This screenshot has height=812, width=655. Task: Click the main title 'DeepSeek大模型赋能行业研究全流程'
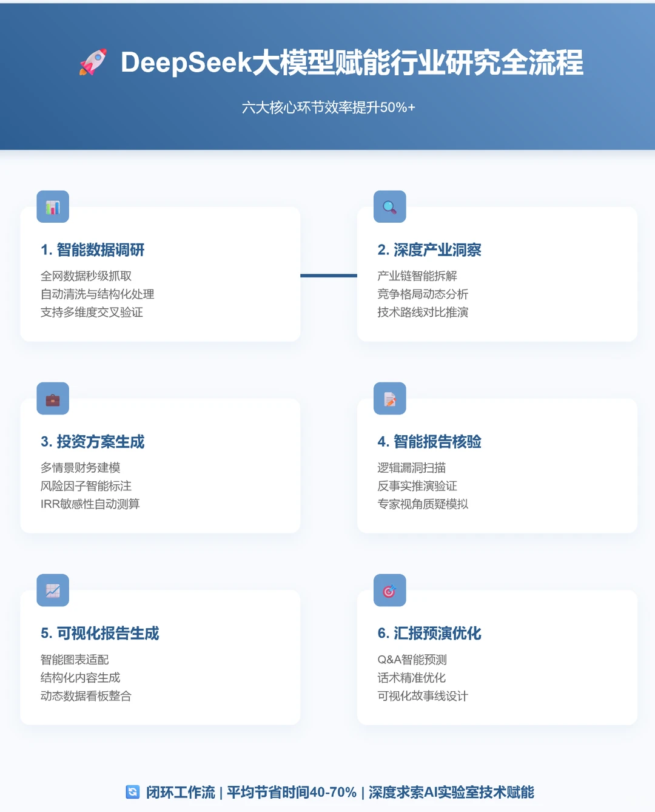(x=352, y=63)
